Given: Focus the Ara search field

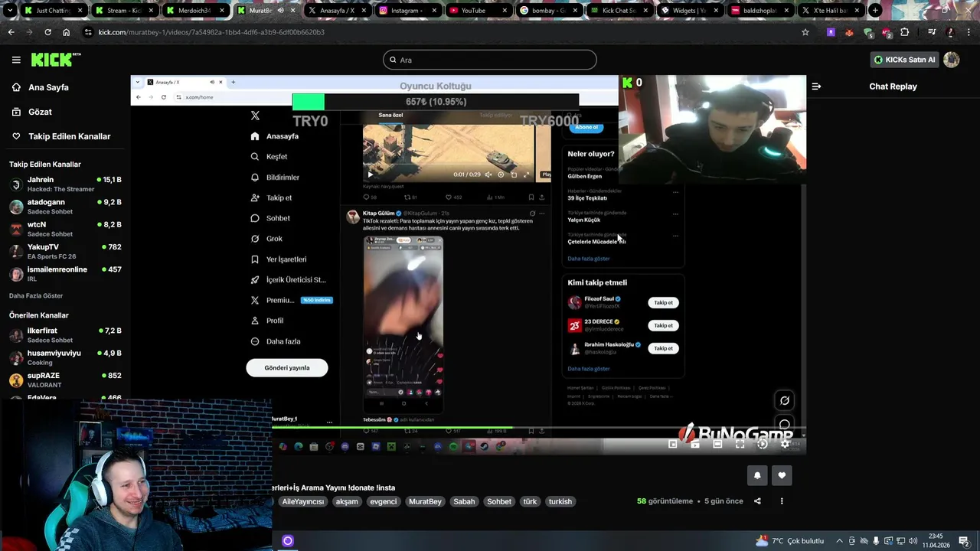Looking at the screenshot, I should [x=490, y=60].
